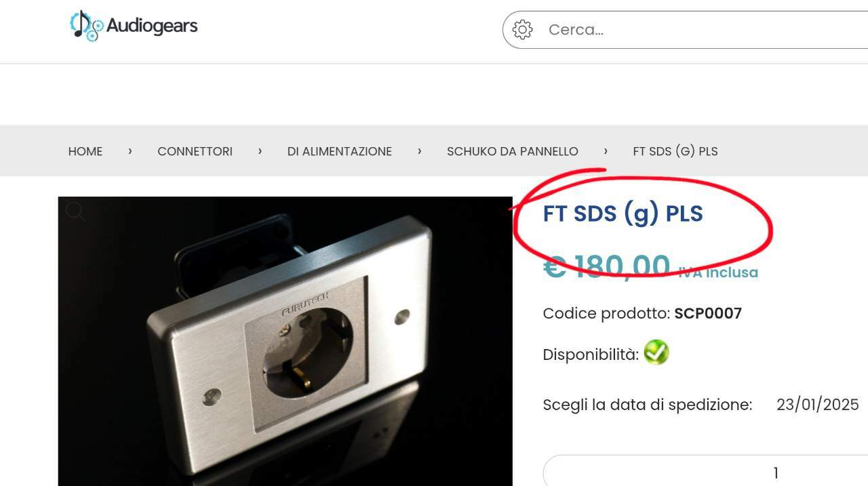The height and width of the screenshot is (486, 868).
Task: Open shipping date picker 23/01/2025
Action: [818, 405]
